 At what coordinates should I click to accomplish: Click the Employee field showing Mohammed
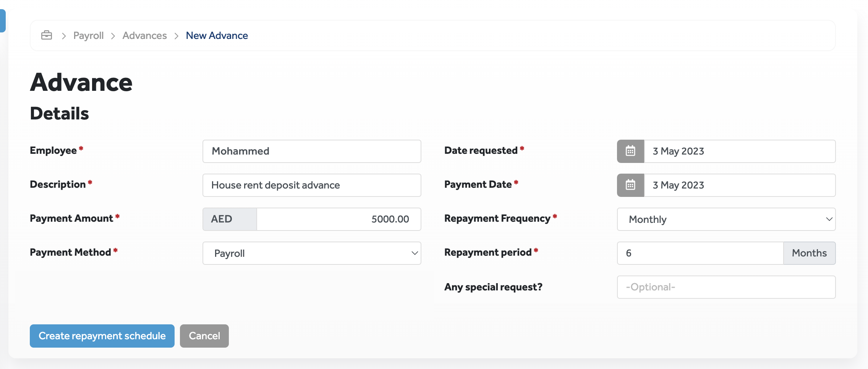click(312, 151)
